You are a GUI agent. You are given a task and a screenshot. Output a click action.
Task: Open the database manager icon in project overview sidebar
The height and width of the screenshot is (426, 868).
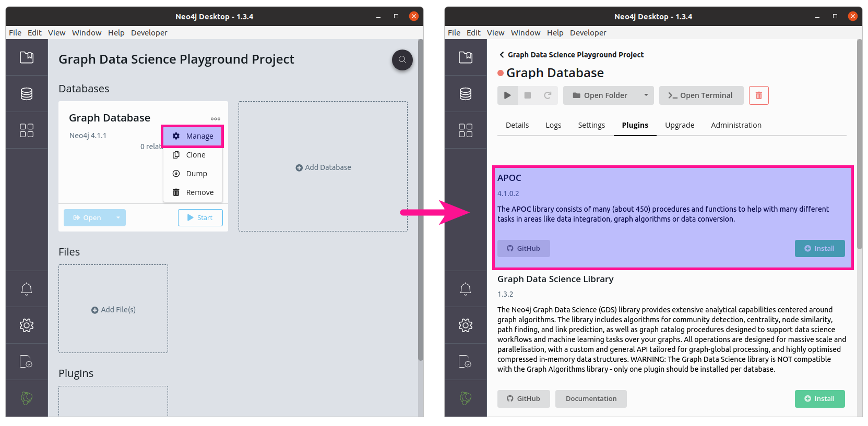click(x=27, y=94)
